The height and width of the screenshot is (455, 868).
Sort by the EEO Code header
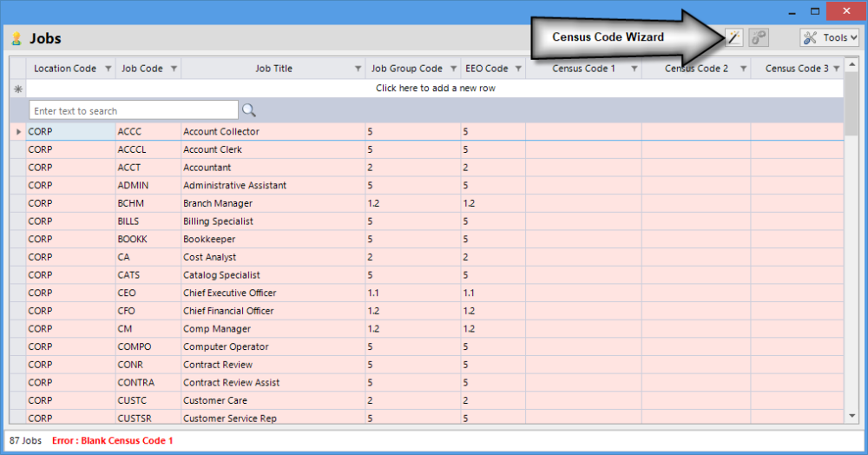487,69
